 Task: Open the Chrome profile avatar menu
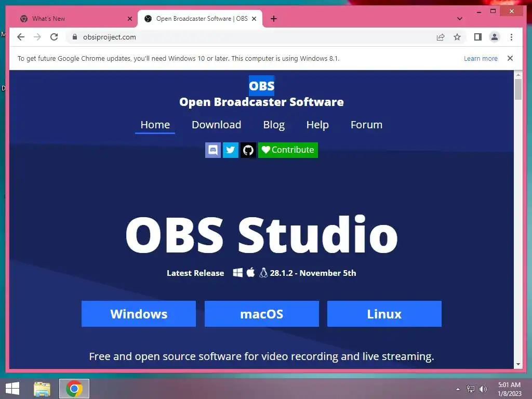[495, 37]
